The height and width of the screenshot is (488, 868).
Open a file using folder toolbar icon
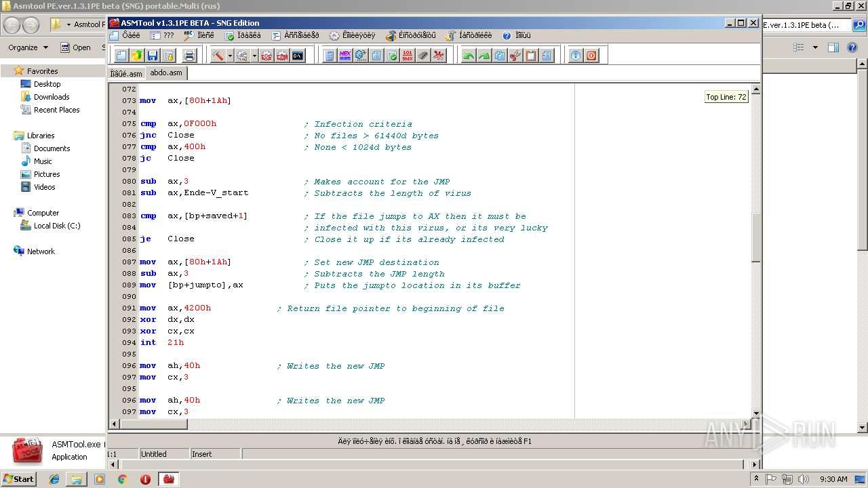tap(137, 56)
